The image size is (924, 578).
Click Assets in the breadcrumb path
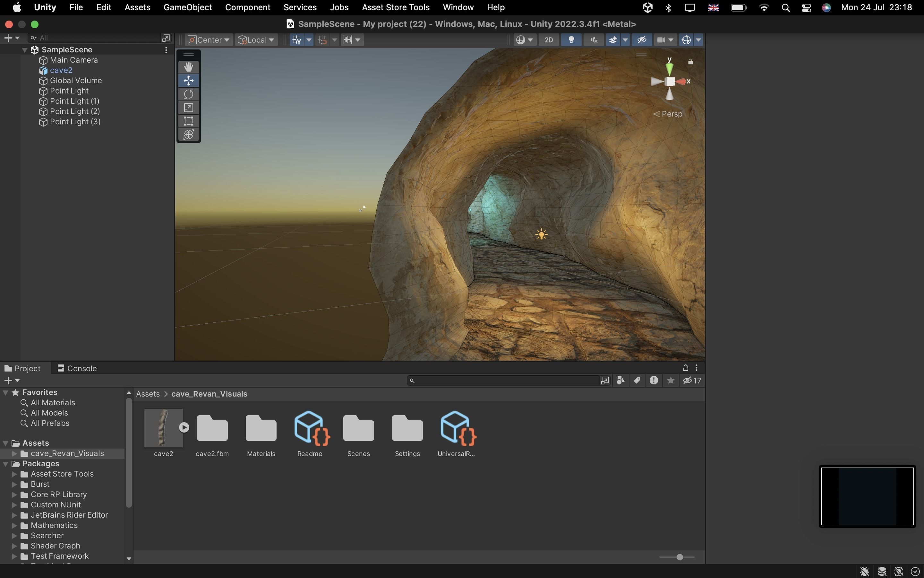(x=148, y=394)
